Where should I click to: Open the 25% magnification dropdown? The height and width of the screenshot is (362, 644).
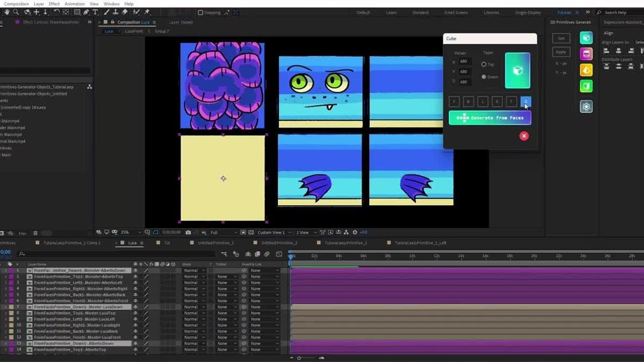tap(128, 232)
